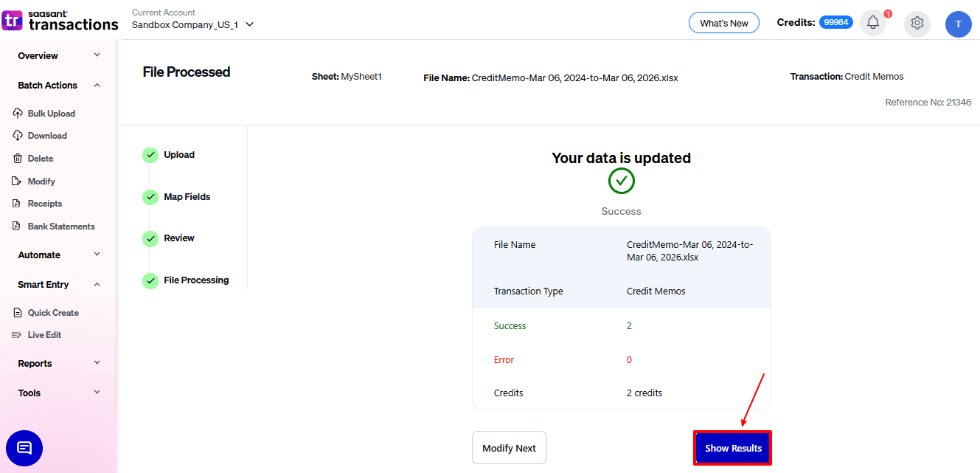Click the Live Edit icon
980x473 pixels.
(18, 335)
